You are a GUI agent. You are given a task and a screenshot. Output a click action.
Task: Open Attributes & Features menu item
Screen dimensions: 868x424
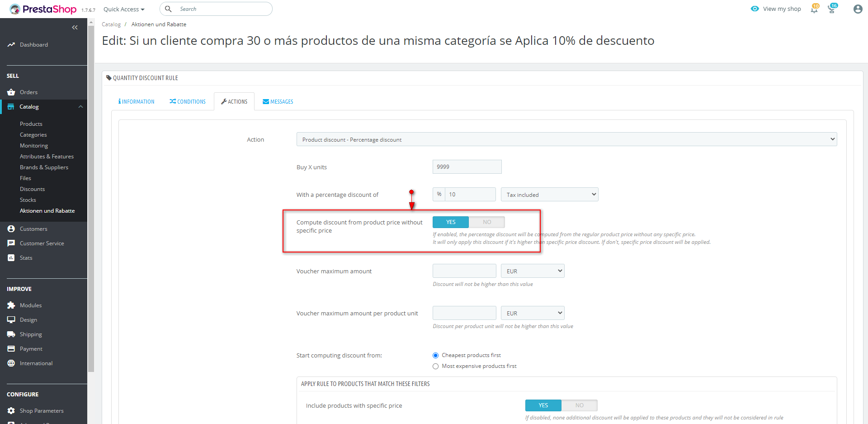(47, 157)
